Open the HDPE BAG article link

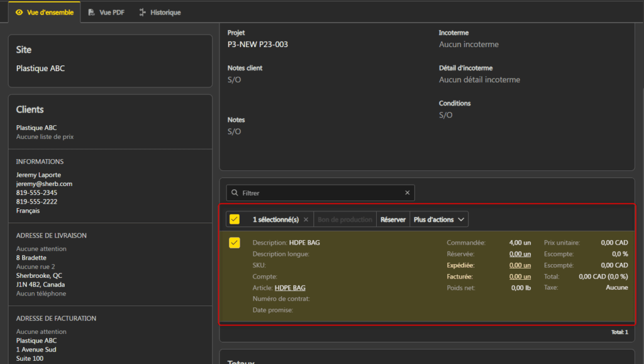290,288
